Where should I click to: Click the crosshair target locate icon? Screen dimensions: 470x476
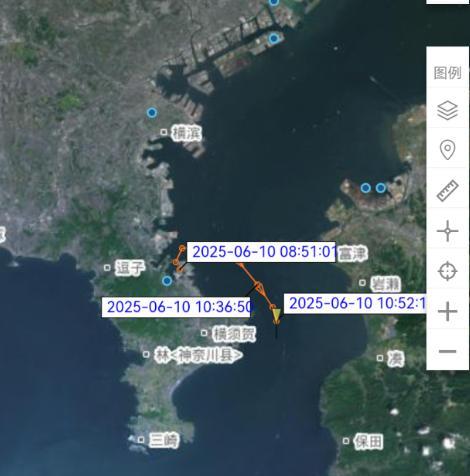click(x=447, y=271)
